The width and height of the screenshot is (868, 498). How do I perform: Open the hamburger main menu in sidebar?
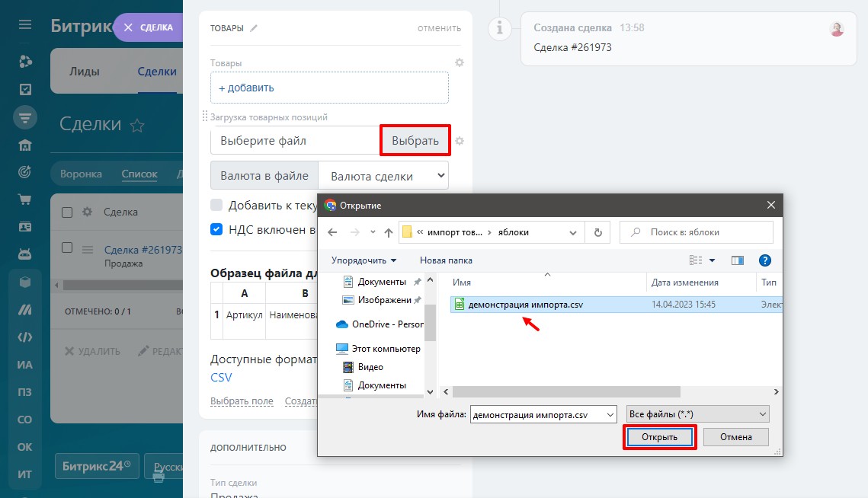point(25,24)
